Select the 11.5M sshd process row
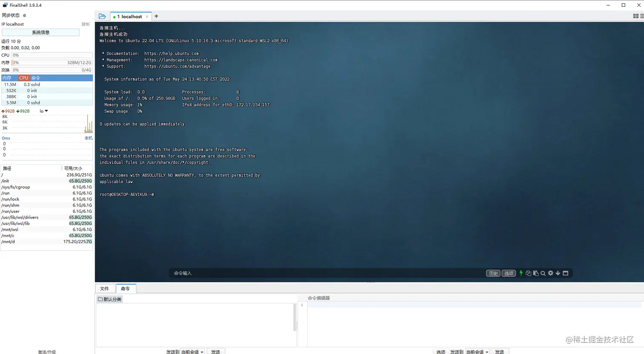The height and width of the screenshot is (354, 644). (x=47, y=85)
